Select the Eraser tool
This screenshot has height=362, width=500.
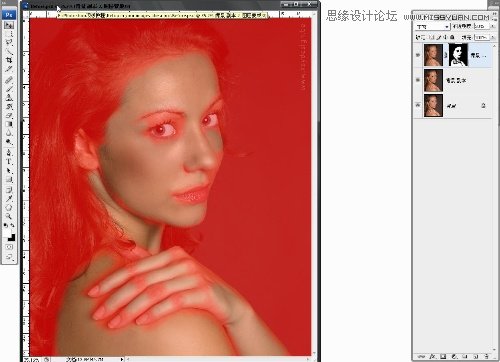point(9,115)
